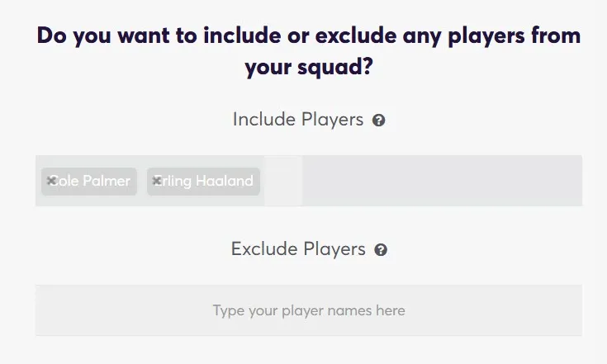The width and height of the screenshot is (607, 364).
Task: Remove Erling Haaland using the x icon
Action: (x=157, y=180)
